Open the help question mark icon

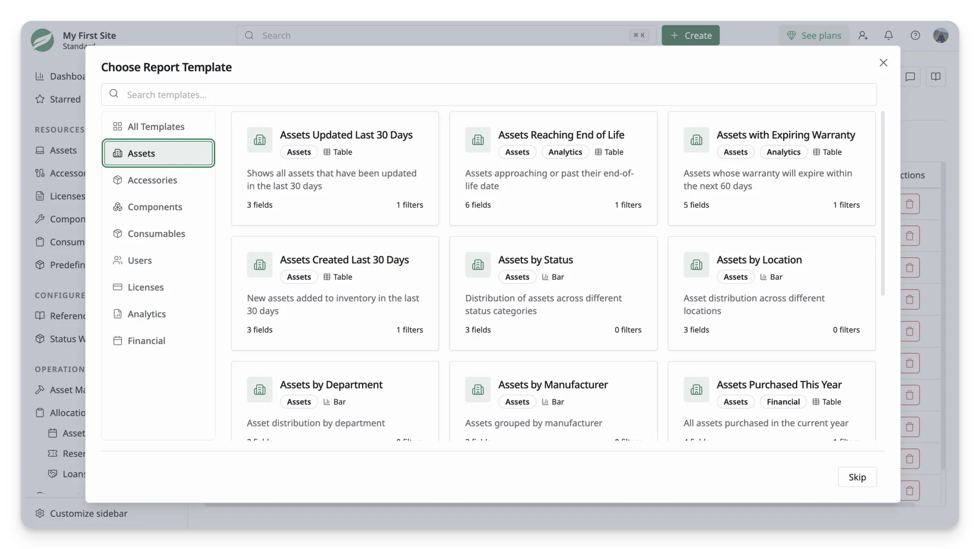pos(915,35)
